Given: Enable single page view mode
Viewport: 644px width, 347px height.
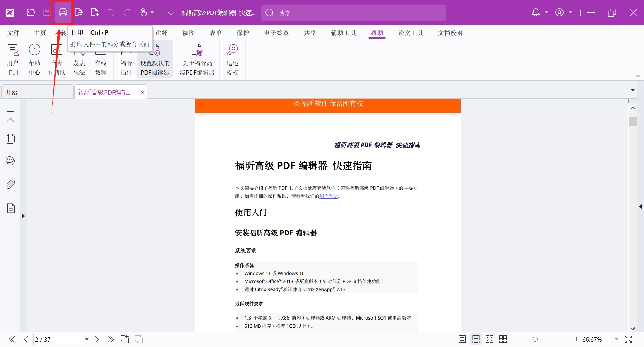Looking at the screenshot, I should click(462, 339).
